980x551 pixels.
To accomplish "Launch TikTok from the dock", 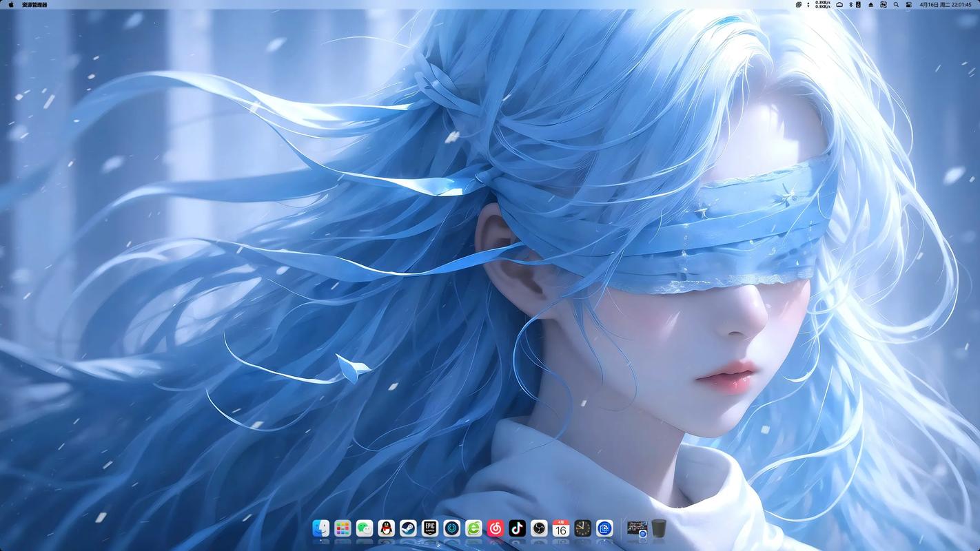I will click(518, 528).
